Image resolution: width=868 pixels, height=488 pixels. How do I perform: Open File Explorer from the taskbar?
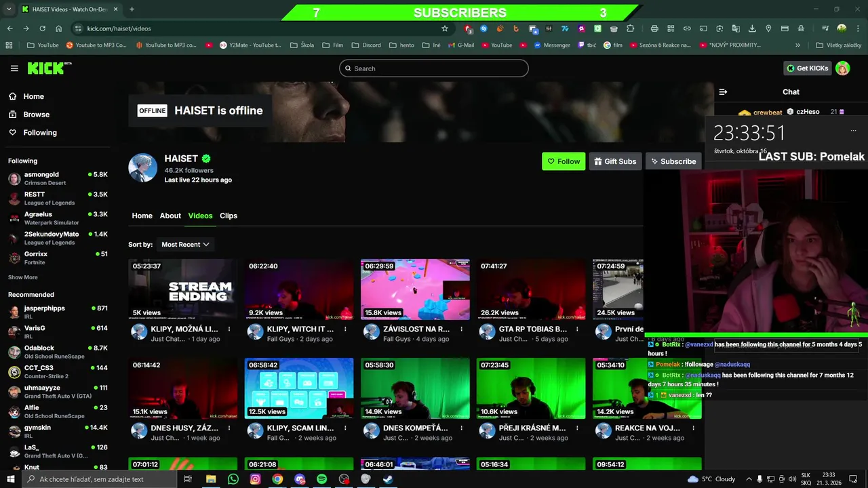(211, 479)
